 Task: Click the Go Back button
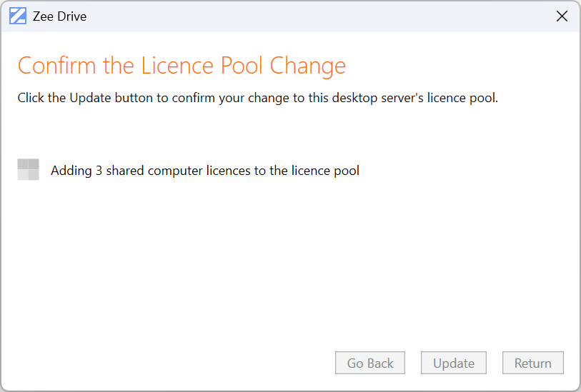(370, 363)
